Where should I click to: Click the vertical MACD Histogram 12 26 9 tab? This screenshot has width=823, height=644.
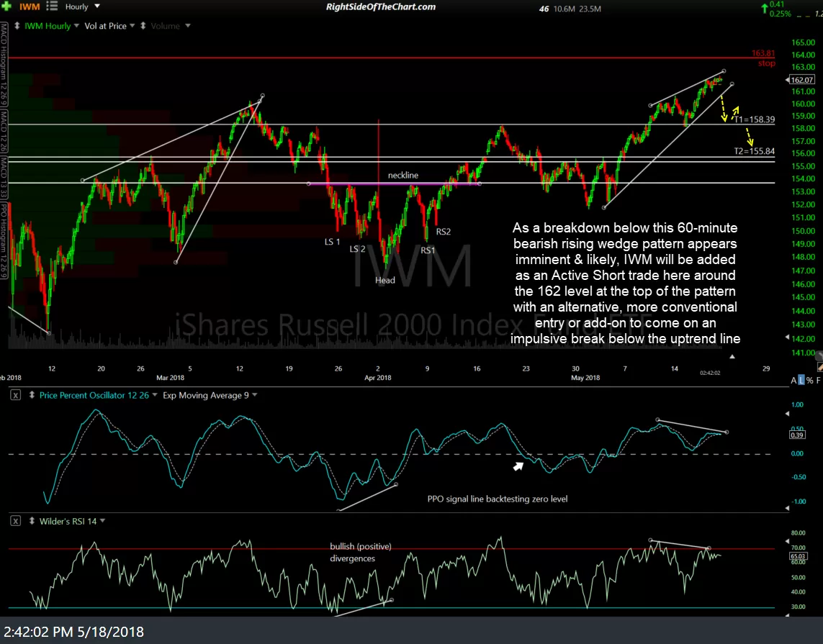4,64
